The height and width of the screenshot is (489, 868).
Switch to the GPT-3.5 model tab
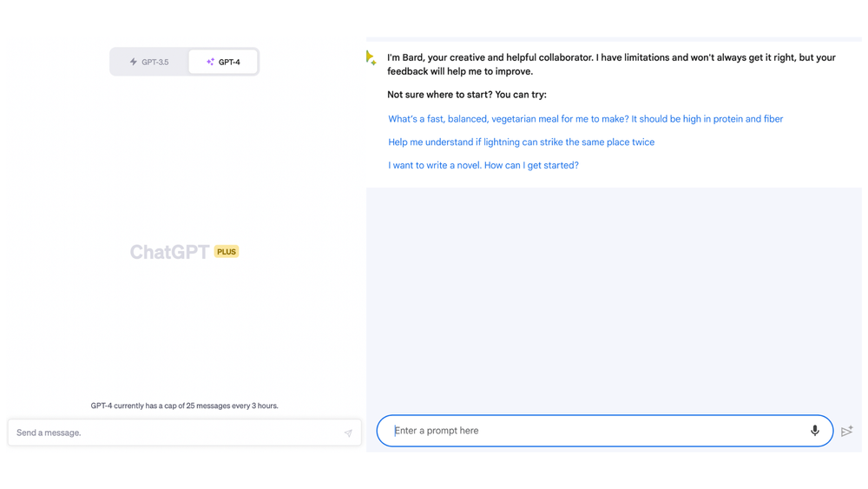point(149,63)
